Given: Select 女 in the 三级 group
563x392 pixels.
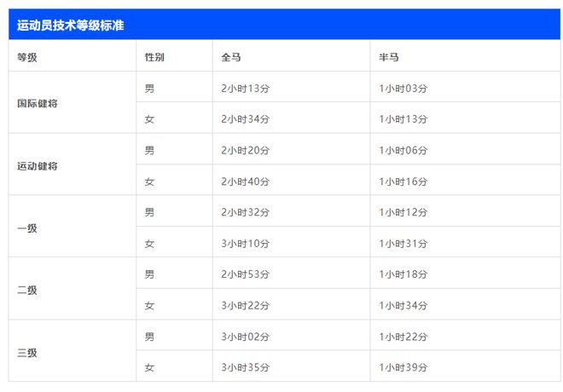Looking at the screenshot, I should [149, 367].
